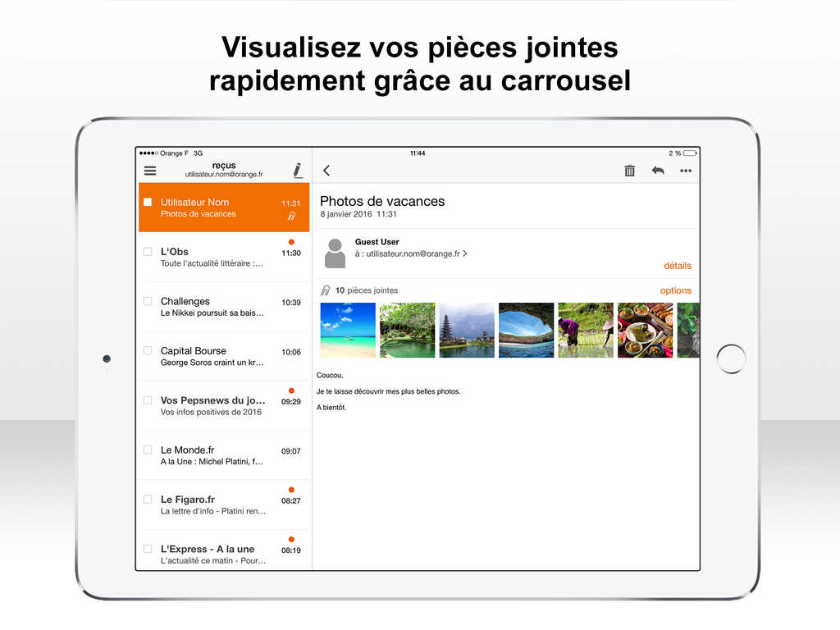The width and height of the screenshot is (840, 630).
Task: Open the Photos de vacances email subject
Action: point(382,201)
